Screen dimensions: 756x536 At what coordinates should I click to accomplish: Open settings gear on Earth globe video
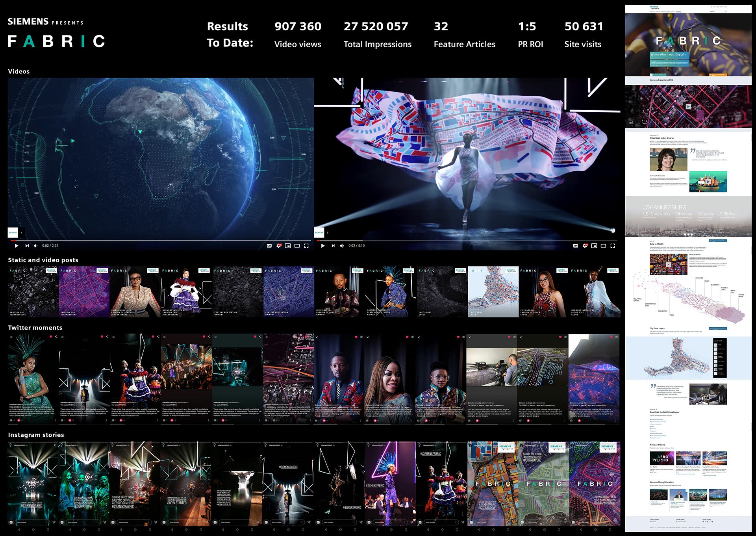[279, 246]
